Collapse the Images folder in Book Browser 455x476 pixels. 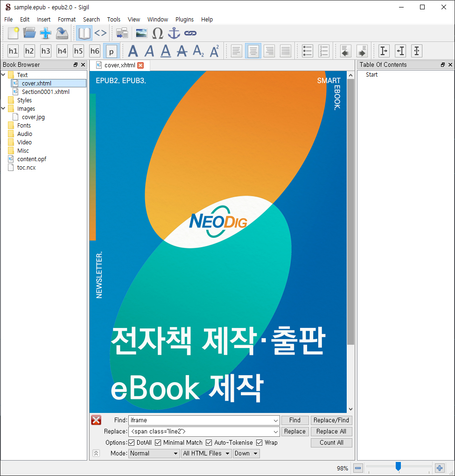(3, 108)
